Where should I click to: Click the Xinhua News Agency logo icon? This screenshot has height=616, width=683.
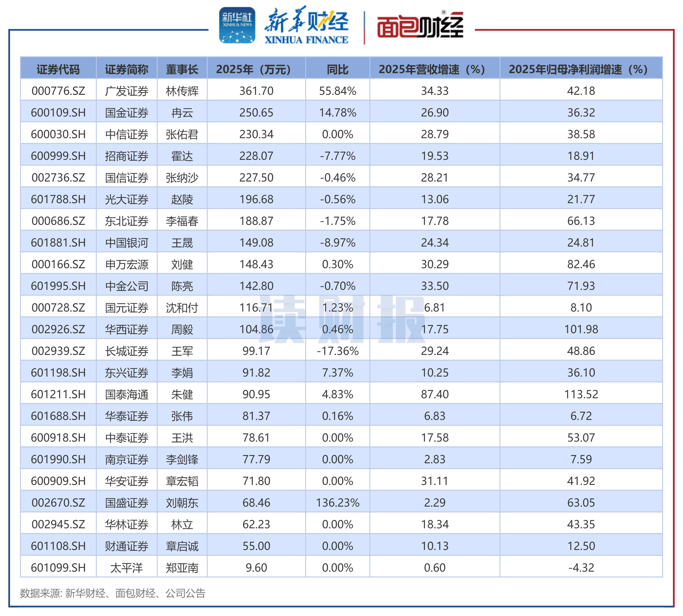coord(237,25)
